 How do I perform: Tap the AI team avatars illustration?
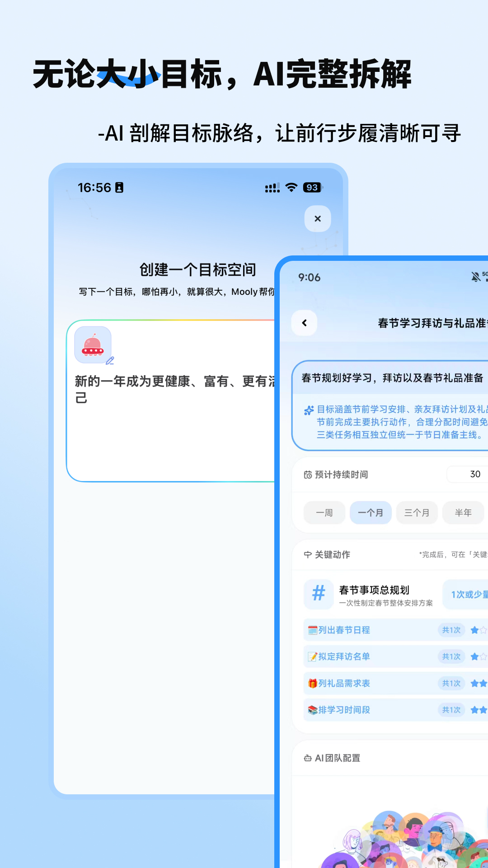click(404, 839)
